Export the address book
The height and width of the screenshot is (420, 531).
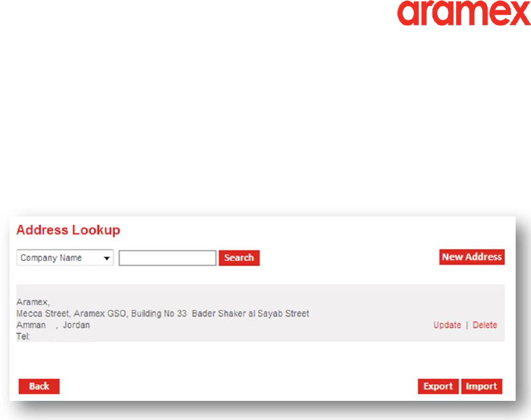click(x=438, y=386)
